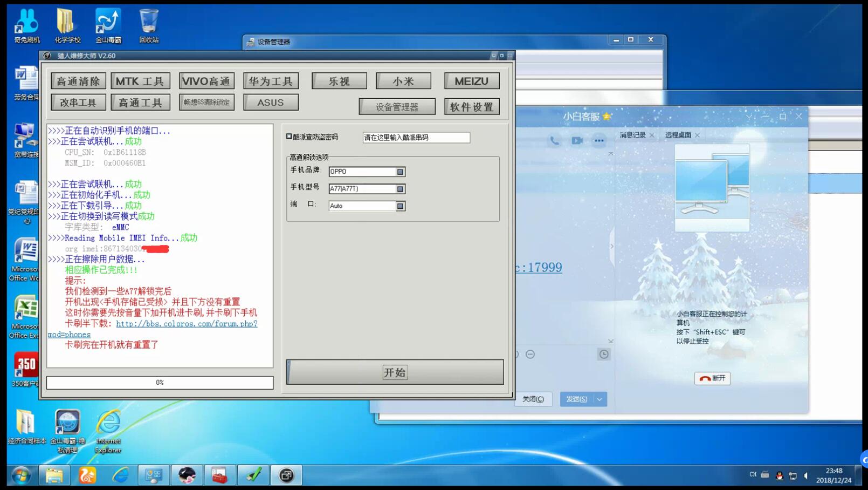Image resolution: width=868 pixels, height=490 pixels.
Task: Open the red toolbox taskbar icon
Action: point(220,475)
